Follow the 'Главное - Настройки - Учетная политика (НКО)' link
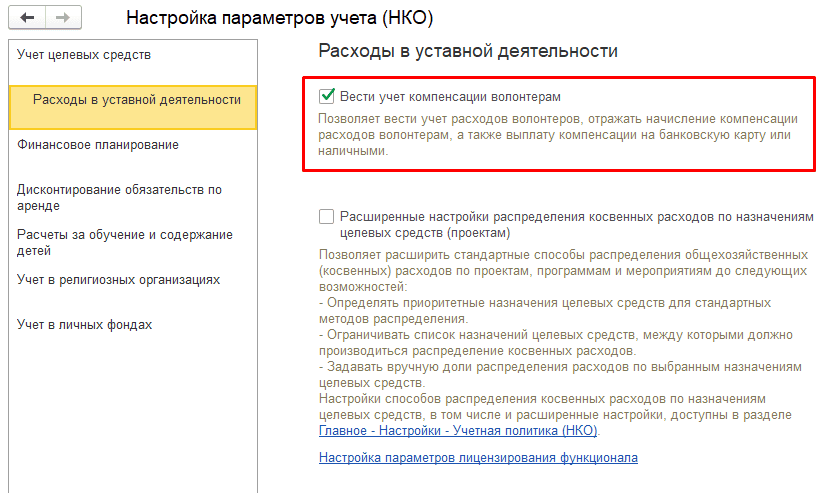 point(458,430)
